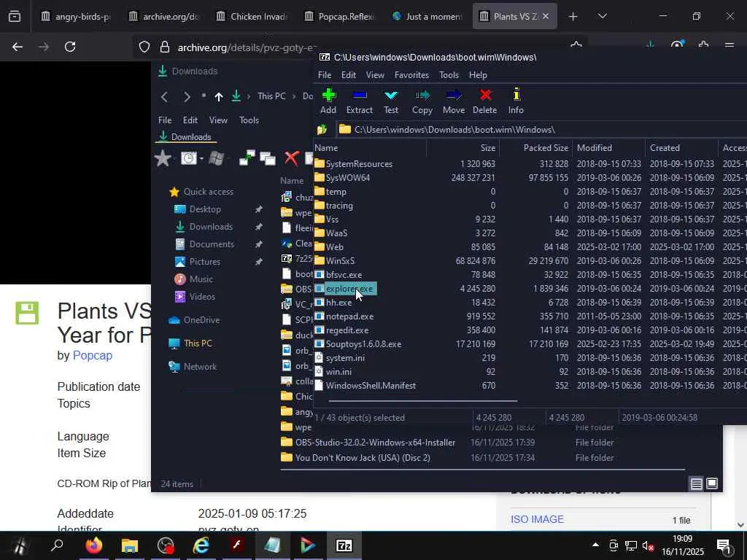Click the 7-Zip address path field

coord(541,130)
